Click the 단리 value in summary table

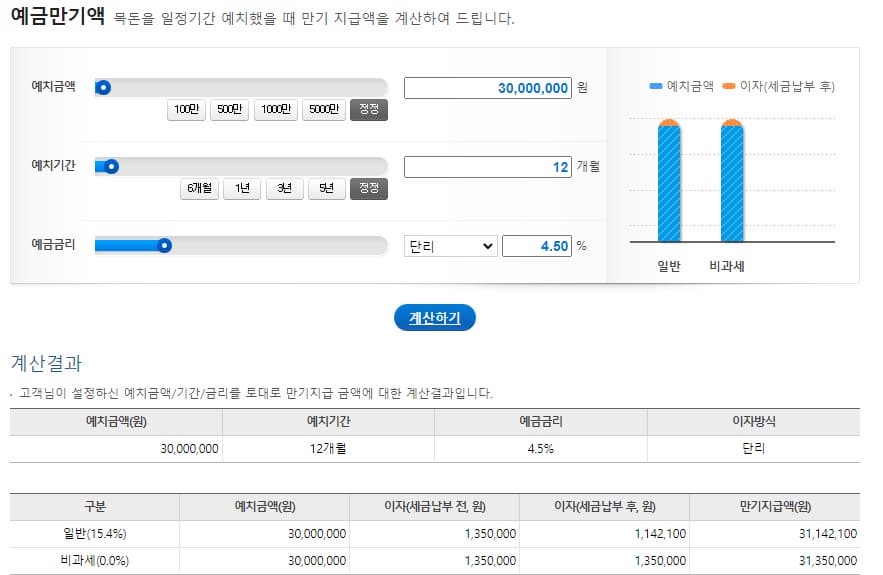pyautogui.click(x=753, y=449)
